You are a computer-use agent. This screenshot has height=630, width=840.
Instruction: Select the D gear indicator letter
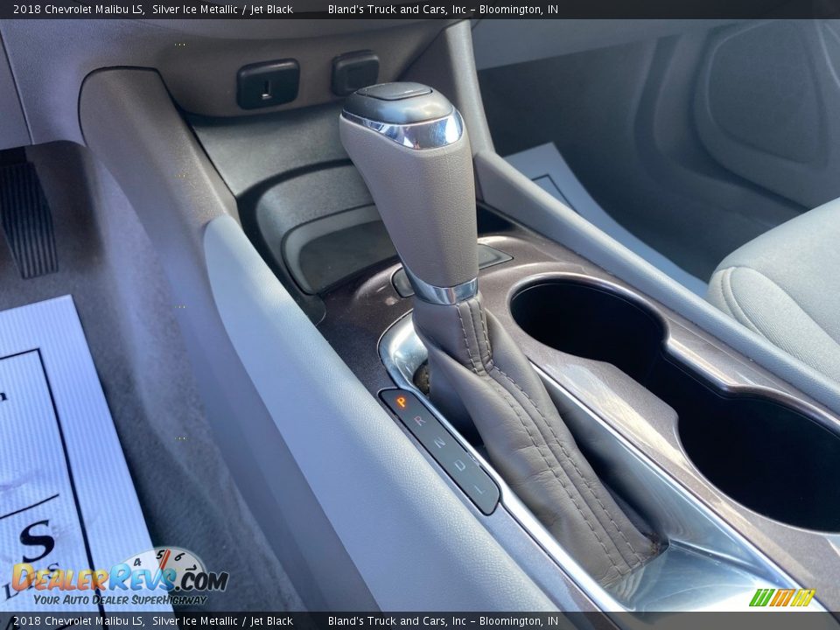point(458,465)
